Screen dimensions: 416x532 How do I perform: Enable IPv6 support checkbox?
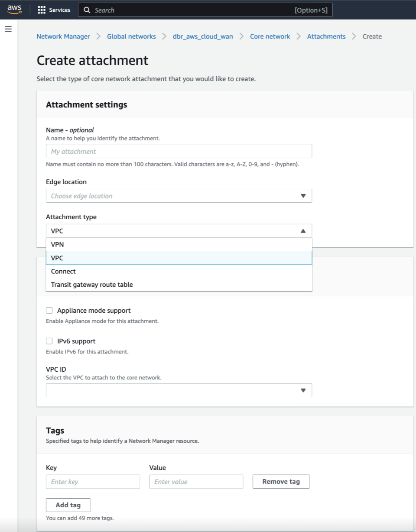49,341
